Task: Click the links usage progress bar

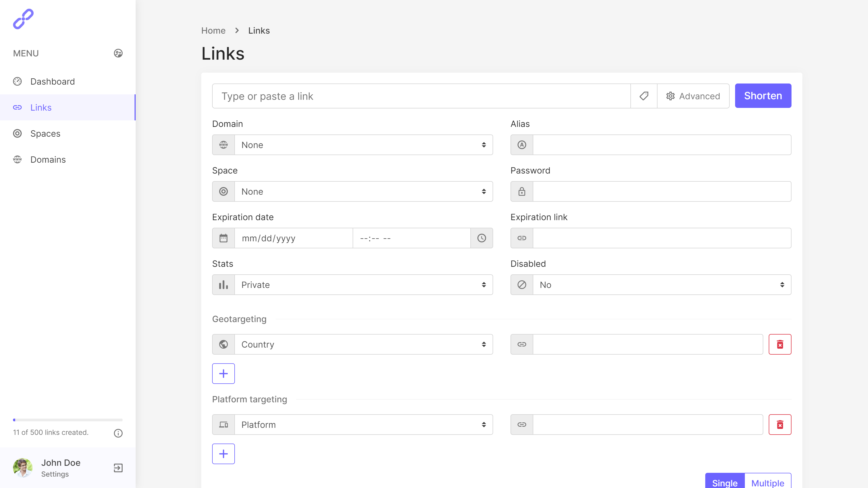Action: coord(68,420)
